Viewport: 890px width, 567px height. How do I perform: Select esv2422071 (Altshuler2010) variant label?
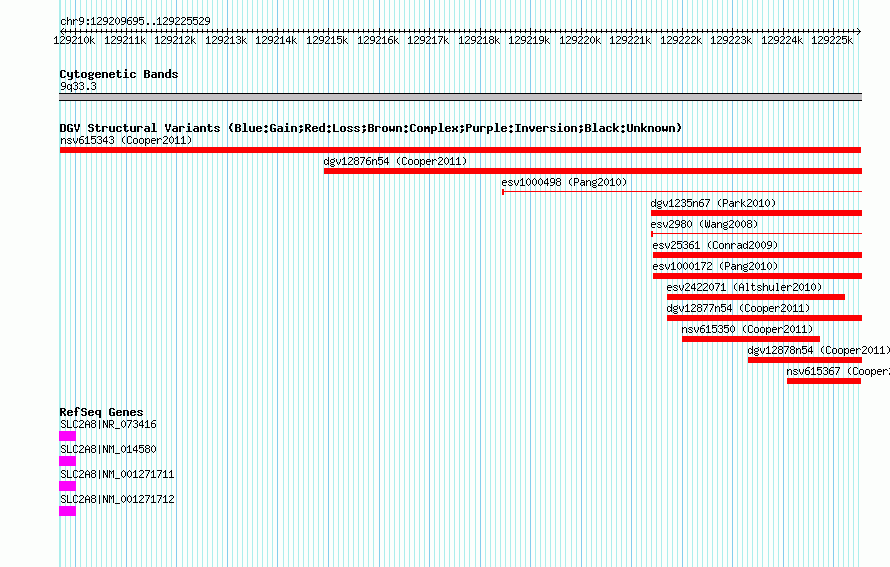click(744, 287)
